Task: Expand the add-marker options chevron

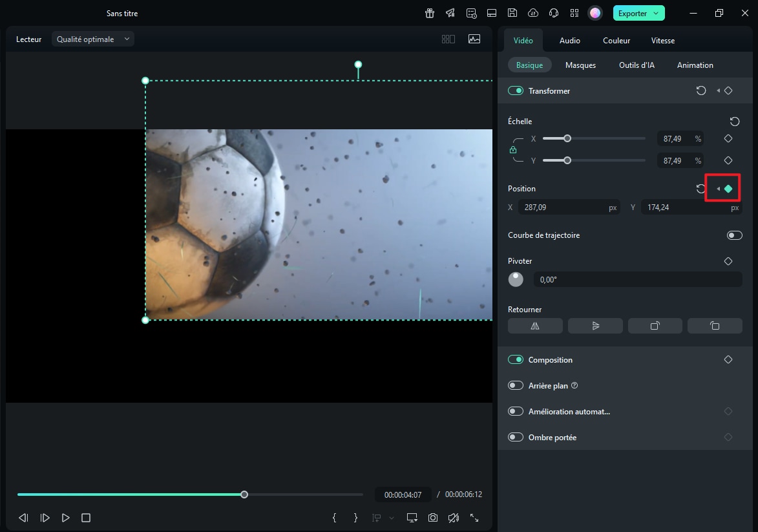Action: 392,518
